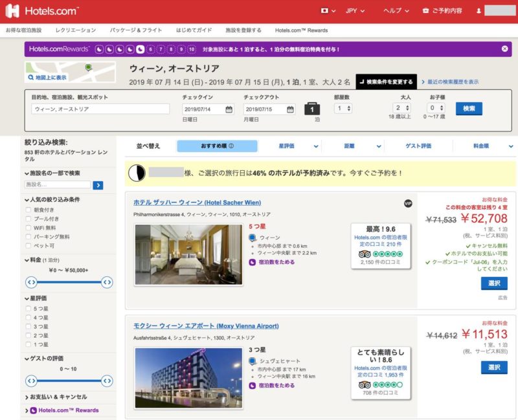The width and height of the screenshot is (518, 420).
Task: Open the 距離 sort dropdown
Action: click(362, 146)
